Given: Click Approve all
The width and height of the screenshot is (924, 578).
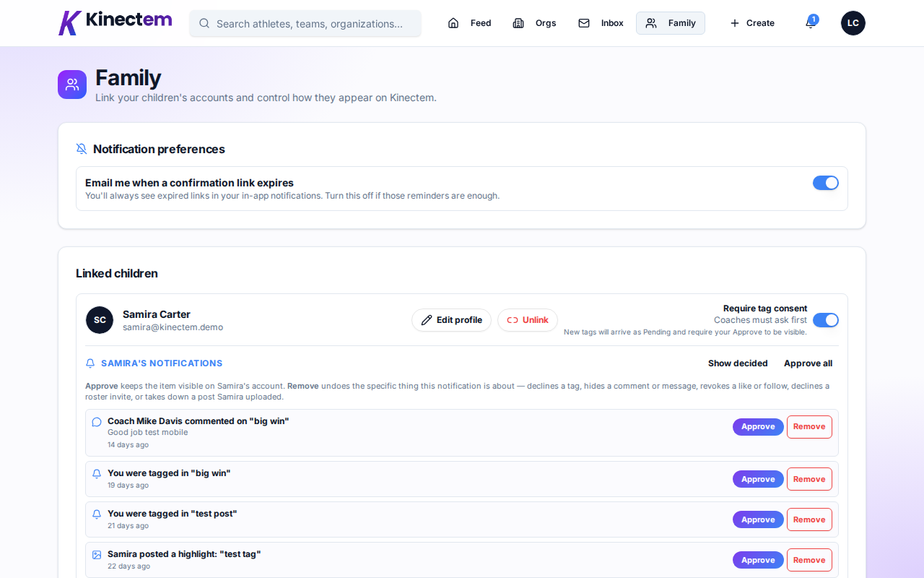Looking at the screenshot, I should [808, 363].
